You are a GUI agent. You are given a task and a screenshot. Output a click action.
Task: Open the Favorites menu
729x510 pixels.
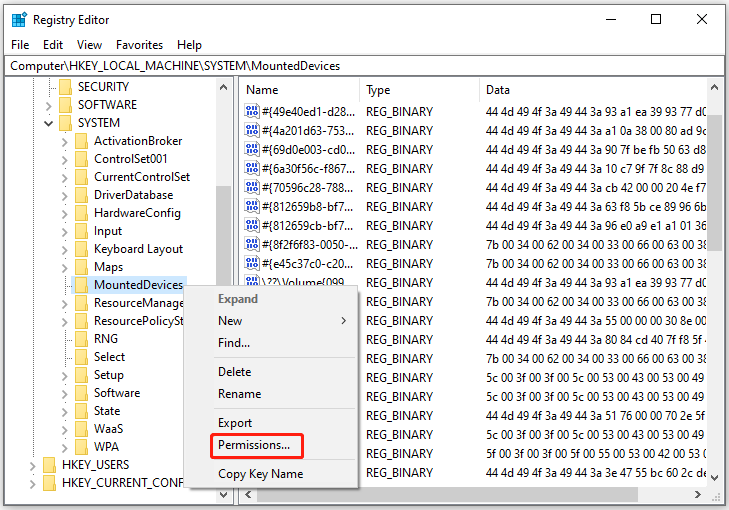[139, 45]
